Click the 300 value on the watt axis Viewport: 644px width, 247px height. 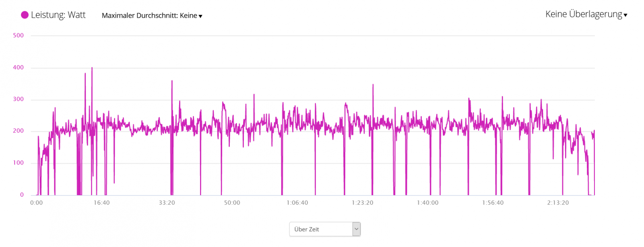tap(18, 99)
